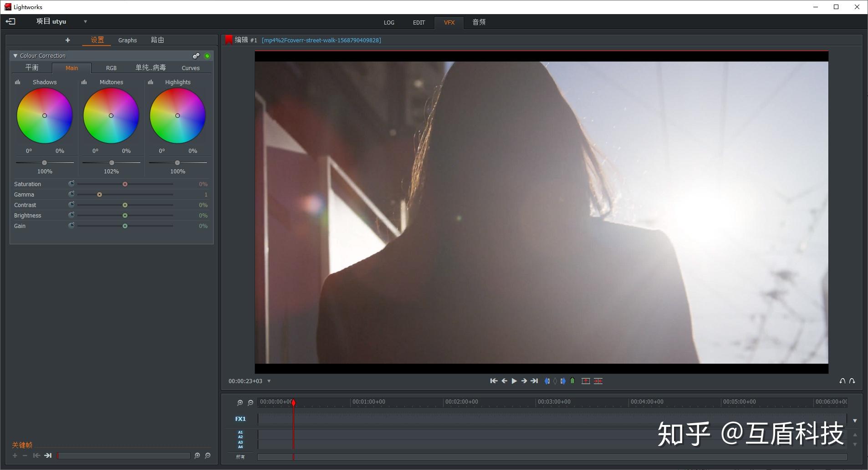Switch to the LOG tab
Viewport: 868px width, 470px height.
pos(389,22)
